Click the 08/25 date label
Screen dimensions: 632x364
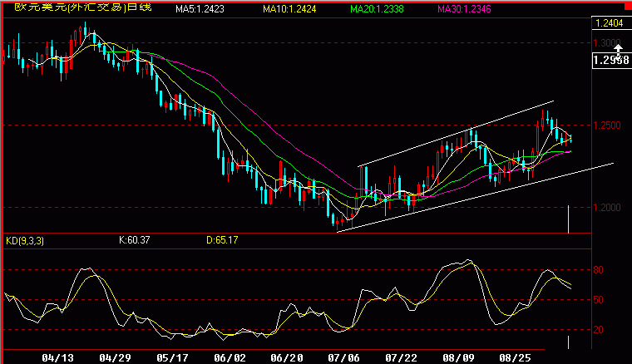pyautogui.click(x=515, y=357)
